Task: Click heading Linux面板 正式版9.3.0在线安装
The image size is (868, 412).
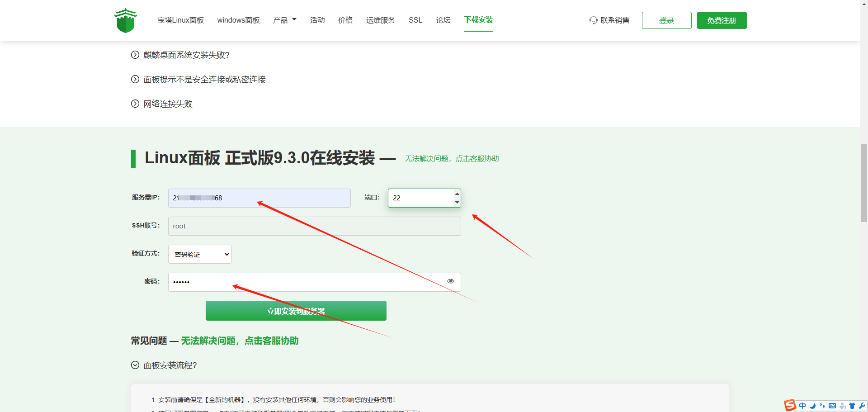Action: (x=259, y=158)
